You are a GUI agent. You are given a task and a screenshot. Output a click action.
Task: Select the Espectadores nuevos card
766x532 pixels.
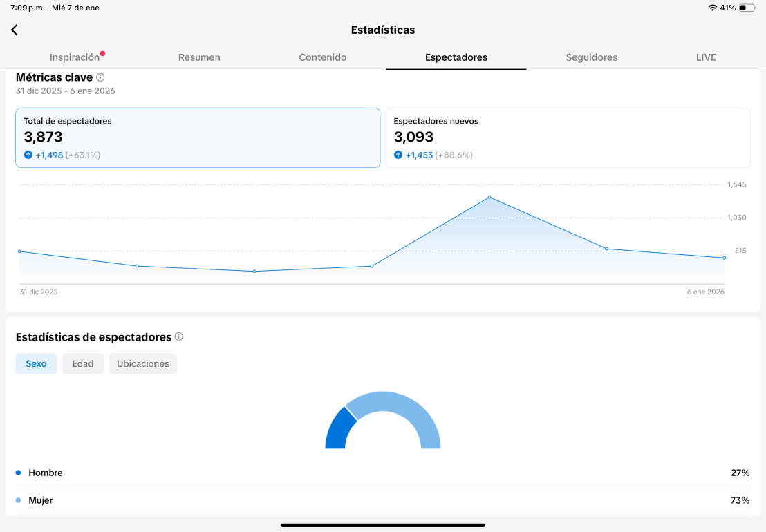click(x=568, y=137)
